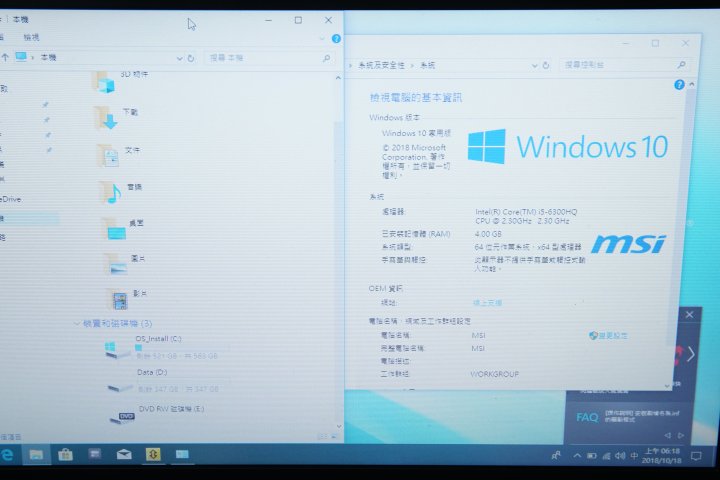Open the Music folder with note icon

[110, 192]
